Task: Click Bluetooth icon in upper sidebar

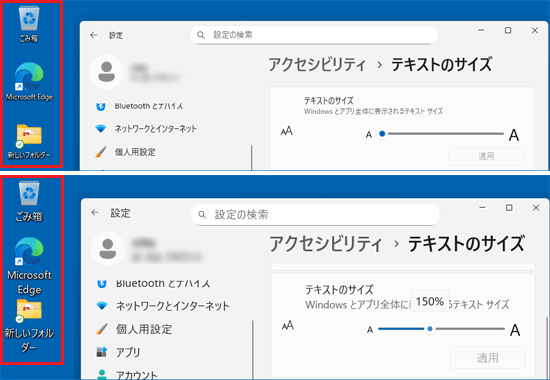Action: 101,106
